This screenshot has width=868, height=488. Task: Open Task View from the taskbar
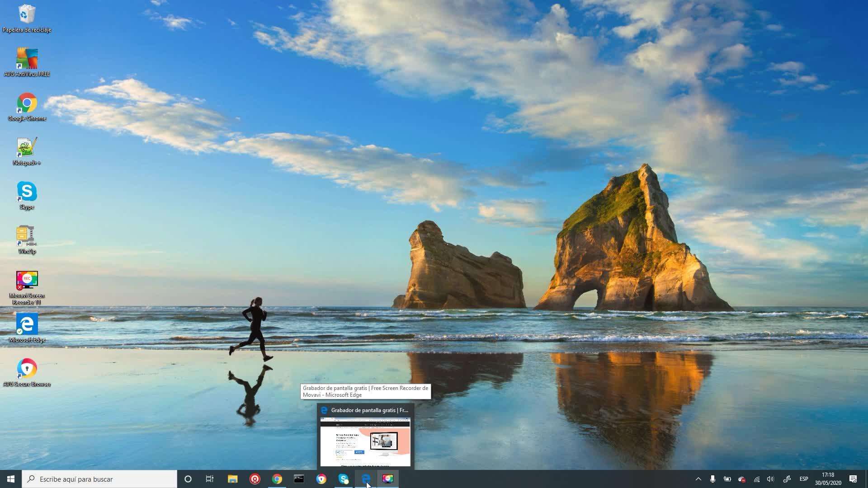[x=210, y=479]
